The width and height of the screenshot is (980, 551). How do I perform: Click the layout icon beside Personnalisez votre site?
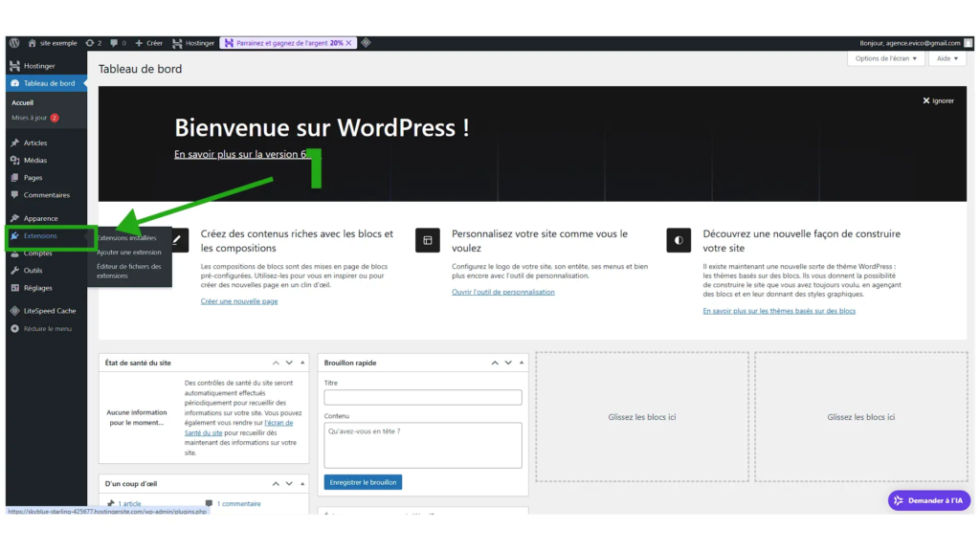tap(428, 240)
